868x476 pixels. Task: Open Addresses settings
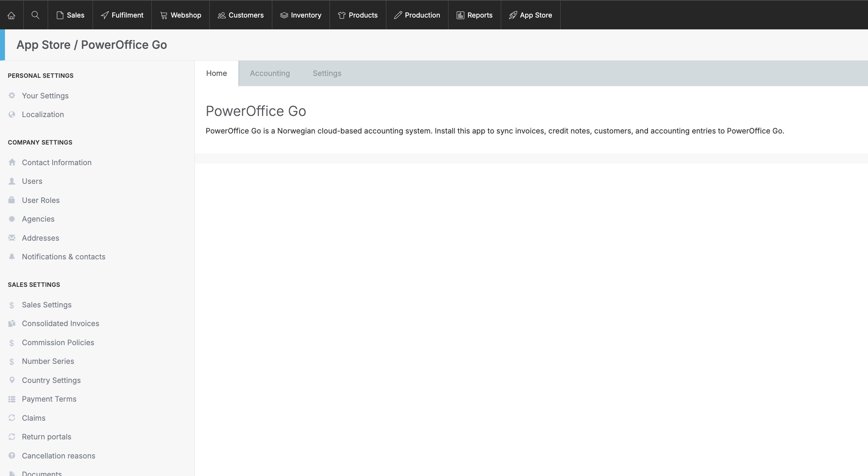pos(40,238)
